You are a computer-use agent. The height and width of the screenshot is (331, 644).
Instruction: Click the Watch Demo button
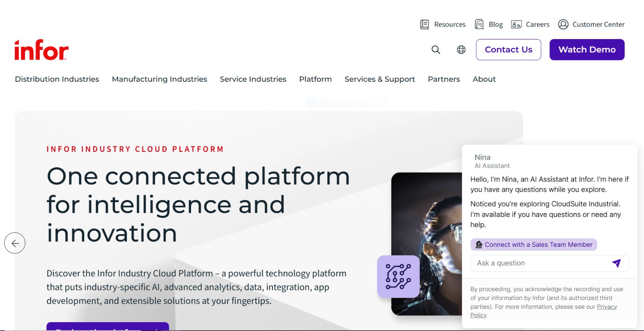coord(587,50)
